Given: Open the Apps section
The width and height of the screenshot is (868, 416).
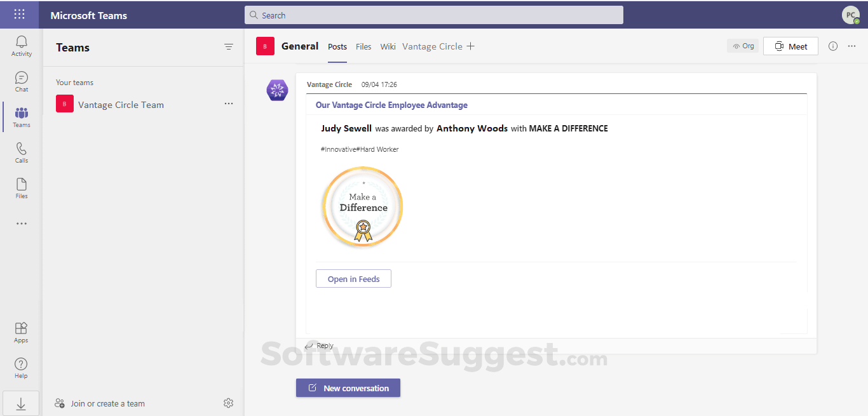Looking at the screenshot, I should [x=21, y=330].
